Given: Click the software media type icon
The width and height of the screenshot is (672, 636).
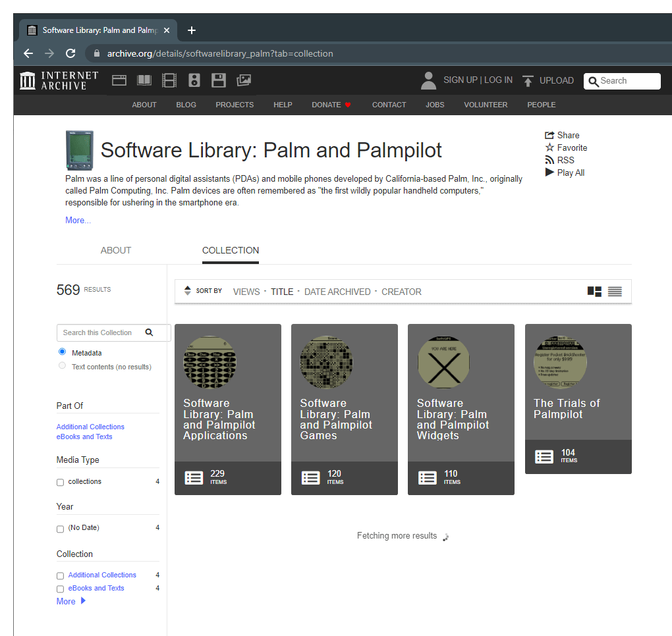Looking at the screenshot, I should [x=219, y=80].
